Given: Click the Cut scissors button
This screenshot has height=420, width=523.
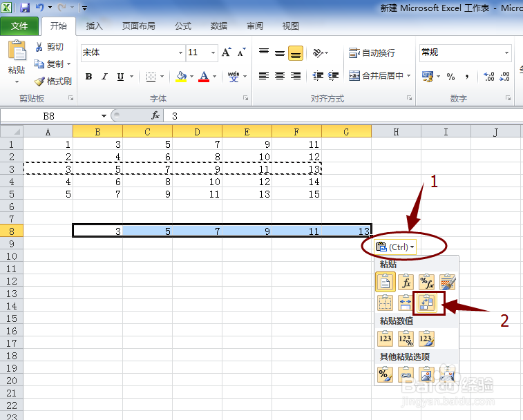Looking at the screenshot, I should pyautogui.click(x=49, y=47).
